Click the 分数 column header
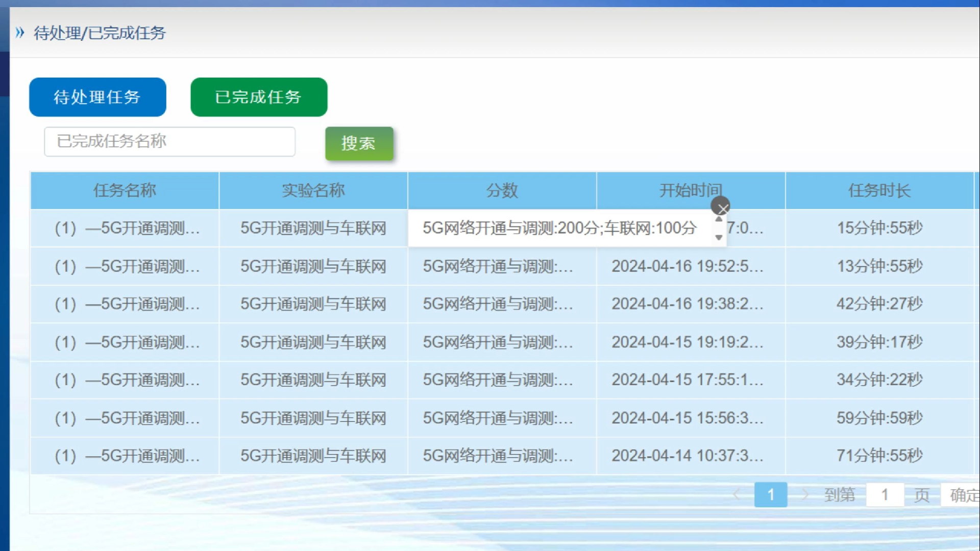Screen dimensions: 980x551 tap(502, 190)
